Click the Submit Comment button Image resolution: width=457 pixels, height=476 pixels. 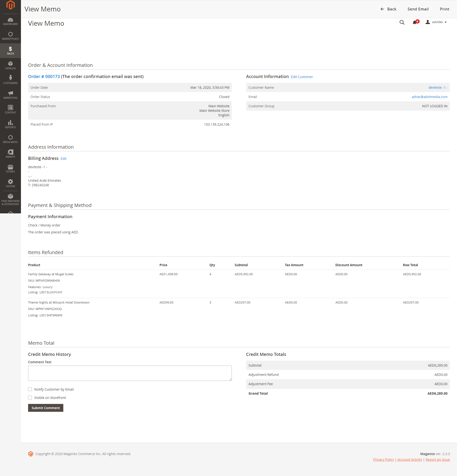(46, 408)
